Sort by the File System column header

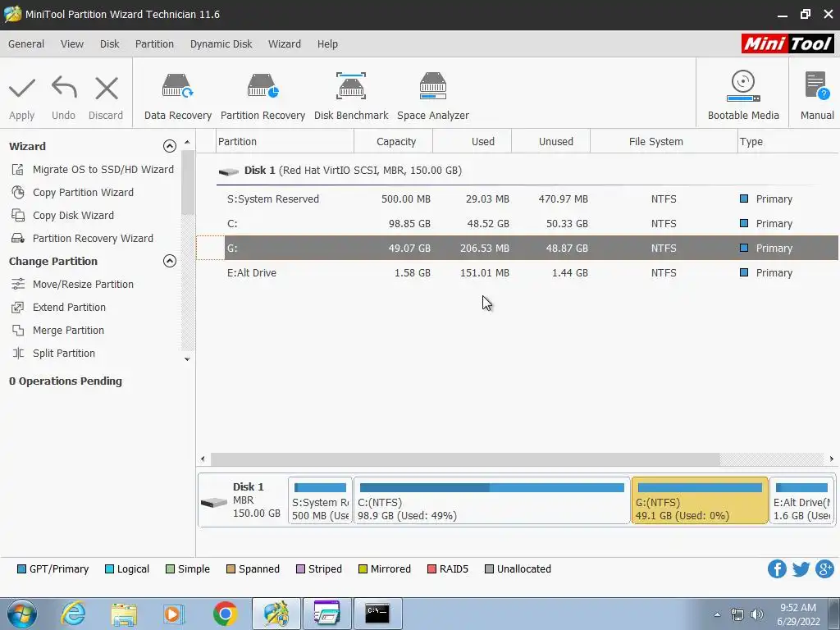[664, 141]
